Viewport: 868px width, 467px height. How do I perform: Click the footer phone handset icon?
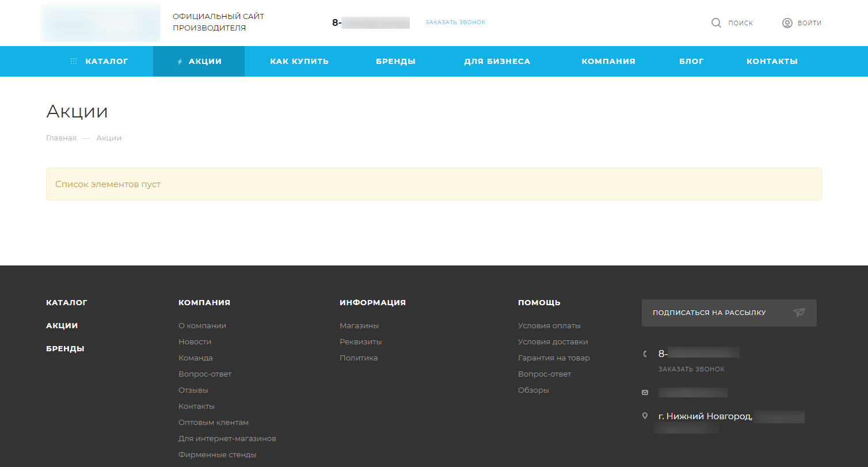(645, 354)
